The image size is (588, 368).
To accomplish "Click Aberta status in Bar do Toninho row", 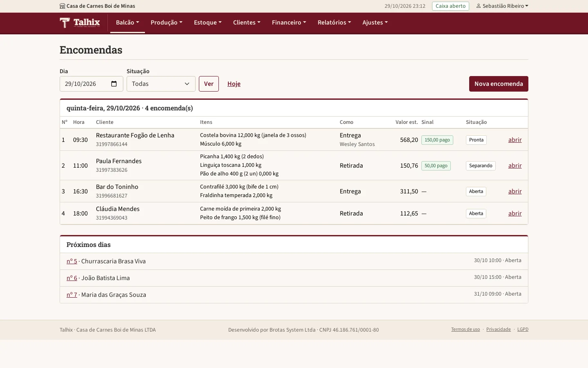I will click(x=476, y=191).
